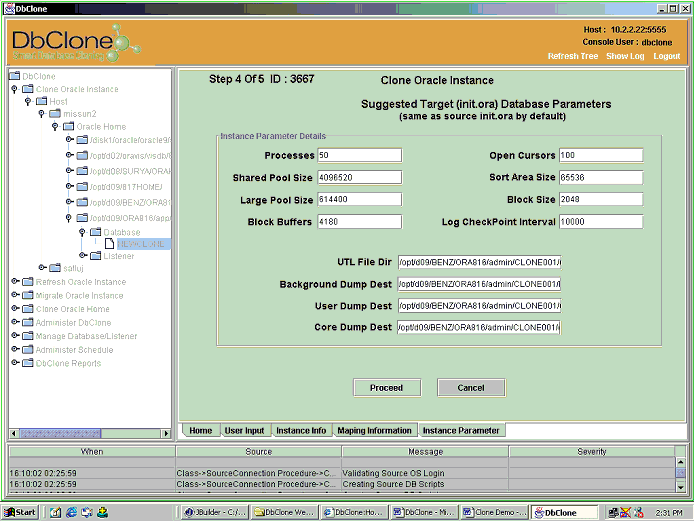Screen dimensions: 694x521
Task: Click folder icon beside salluj
Action: point(55,268)
